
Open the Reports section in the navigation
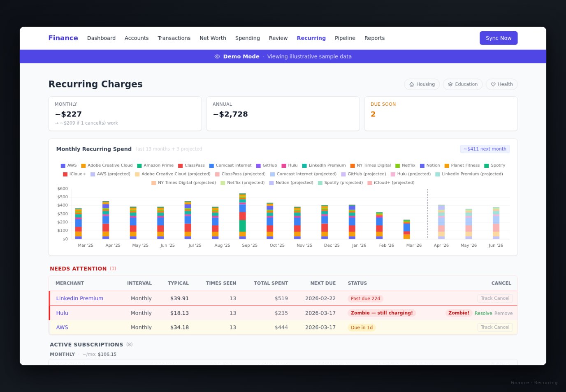pos(374,38)
